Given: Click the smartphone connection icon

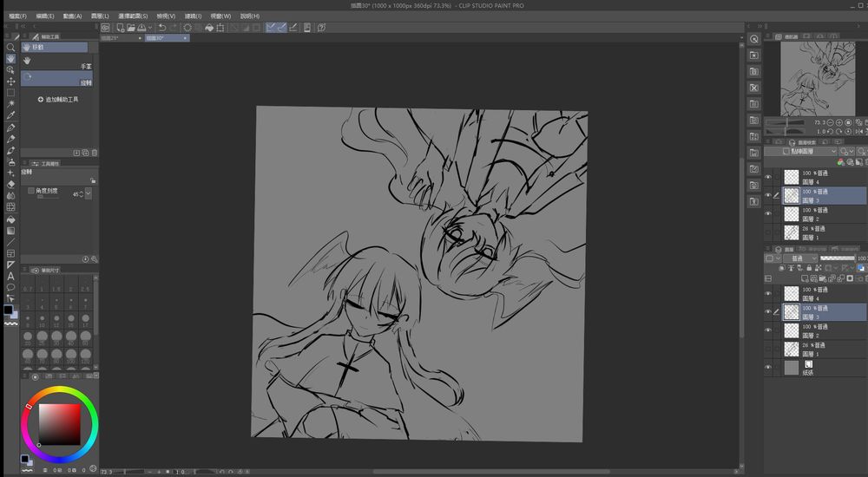Looking at the screenshot, I should click(x=307, y=27).
